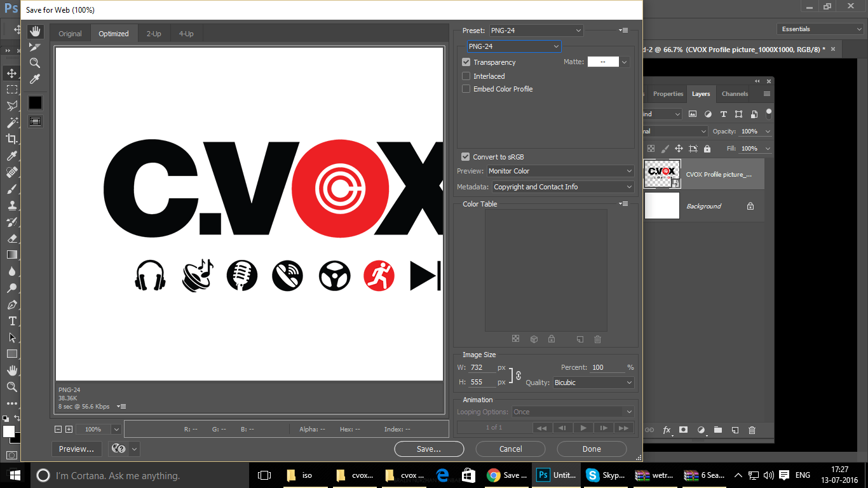The width and height of the screenshot is (868, 488).
Task: Change Quality using the Bicubic dropdown
Action: point(593,382)
